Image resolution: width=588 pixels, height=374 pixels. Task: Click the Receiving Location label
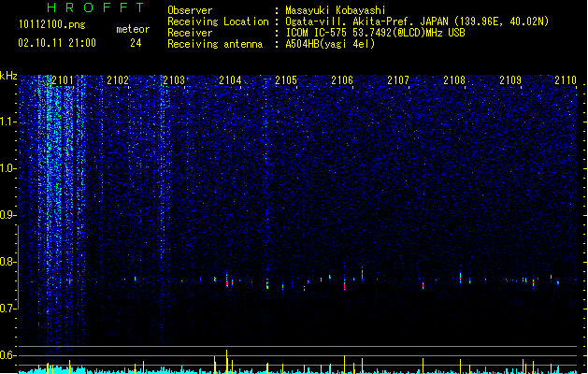click(218, 22)
